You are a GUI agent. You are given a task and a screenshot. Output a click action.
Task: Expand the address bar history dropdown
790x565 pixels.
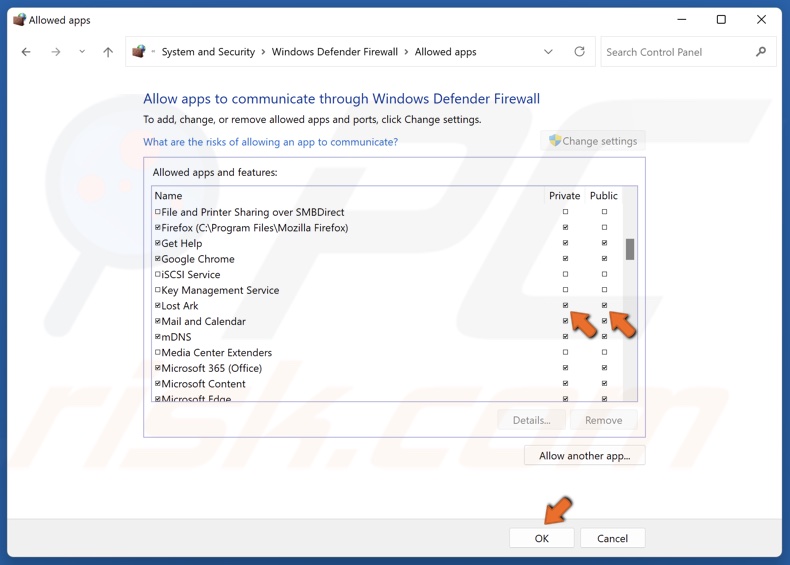(548, 51)
